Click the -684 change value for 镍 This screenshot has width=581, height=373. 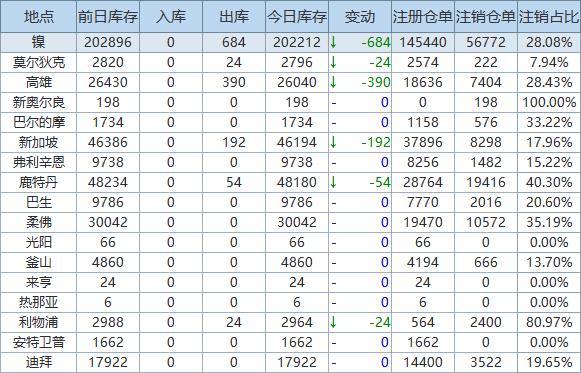[376, 42]
